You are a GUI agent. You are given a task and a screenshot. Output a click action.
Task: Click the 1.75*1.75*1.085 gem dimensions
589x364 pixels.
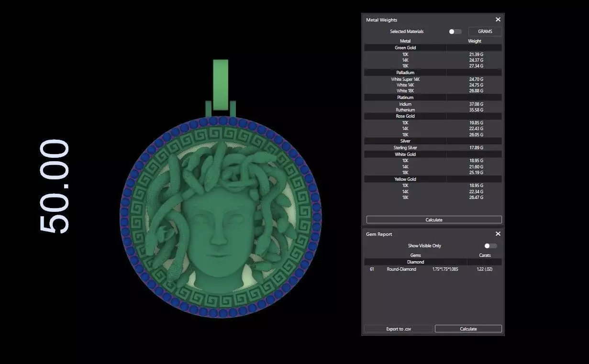coord(445,269)
